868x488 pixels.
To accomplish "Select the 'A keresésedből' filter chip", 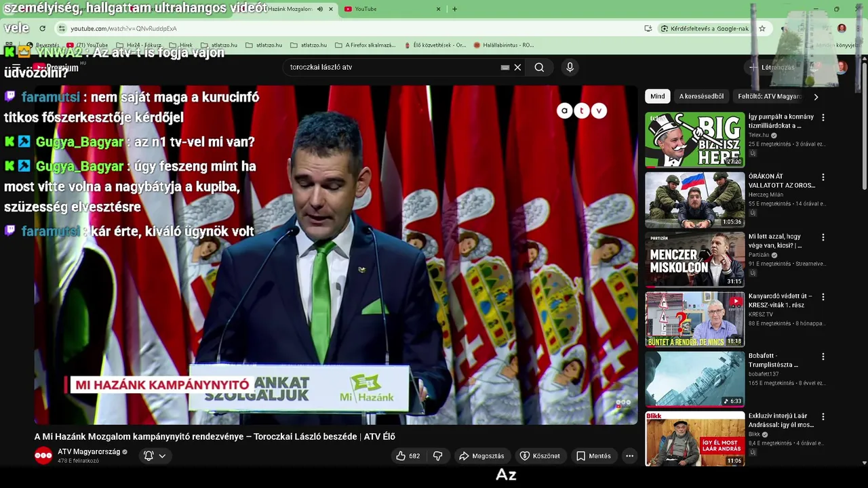I will click(x=701, y=96).
